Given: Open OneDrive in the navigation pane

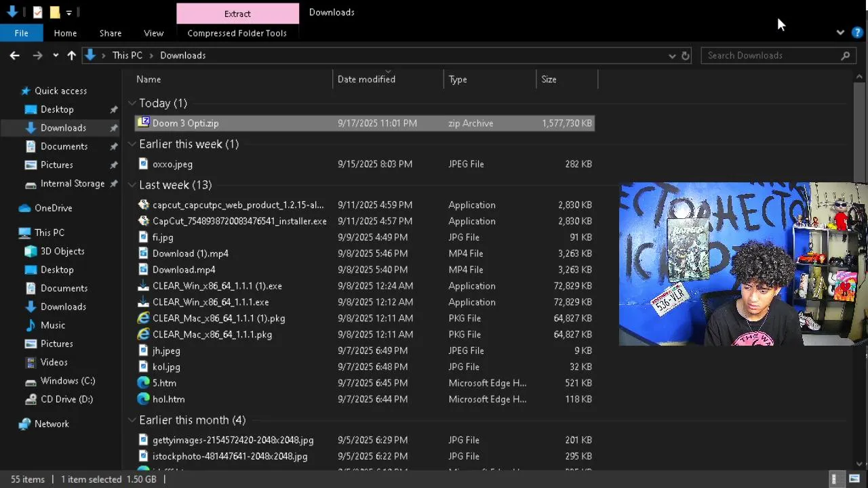Looking at the screenshot, I should 53,208.
